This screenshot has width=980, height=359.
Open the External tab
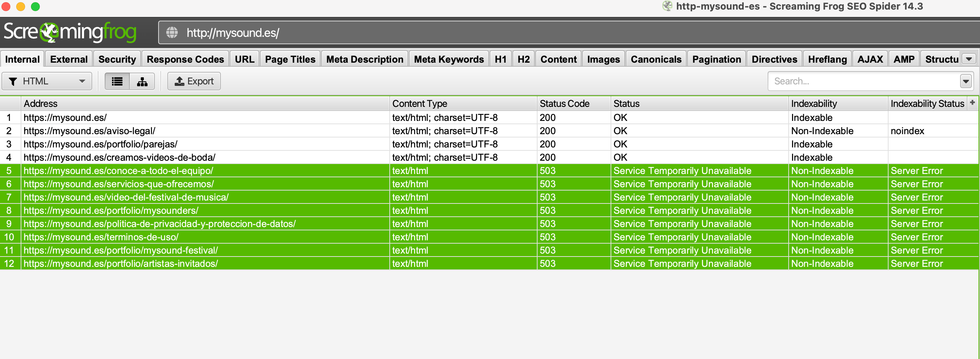point(69,59)
